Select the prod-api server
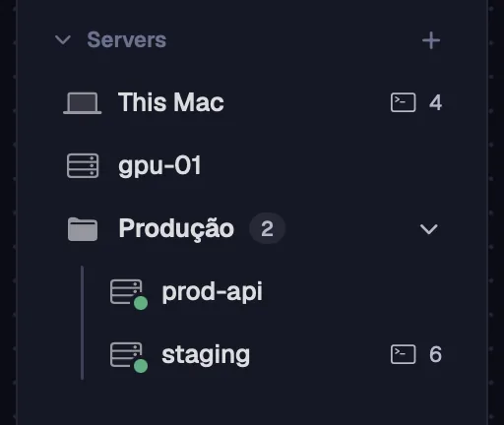The image size is (504, 425). 212,292
